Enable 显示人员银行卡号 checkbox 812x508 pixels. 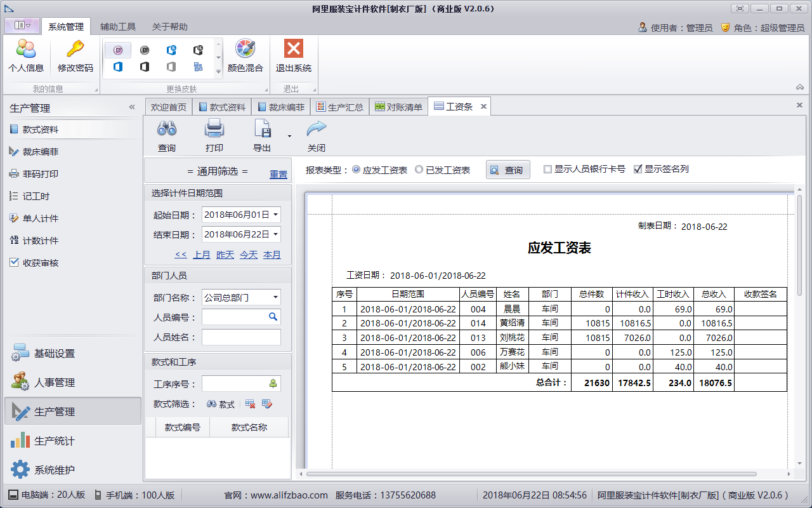(548, 170)
